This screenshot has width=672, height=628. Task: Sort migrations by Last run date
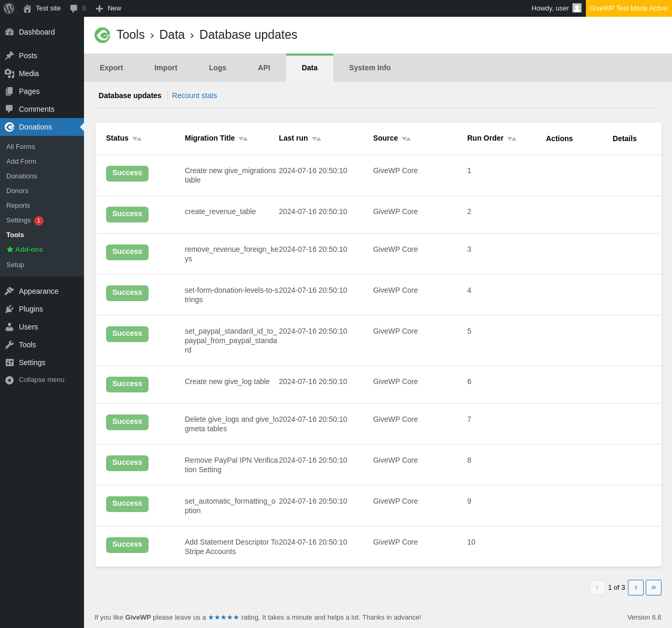coord(317,139)
